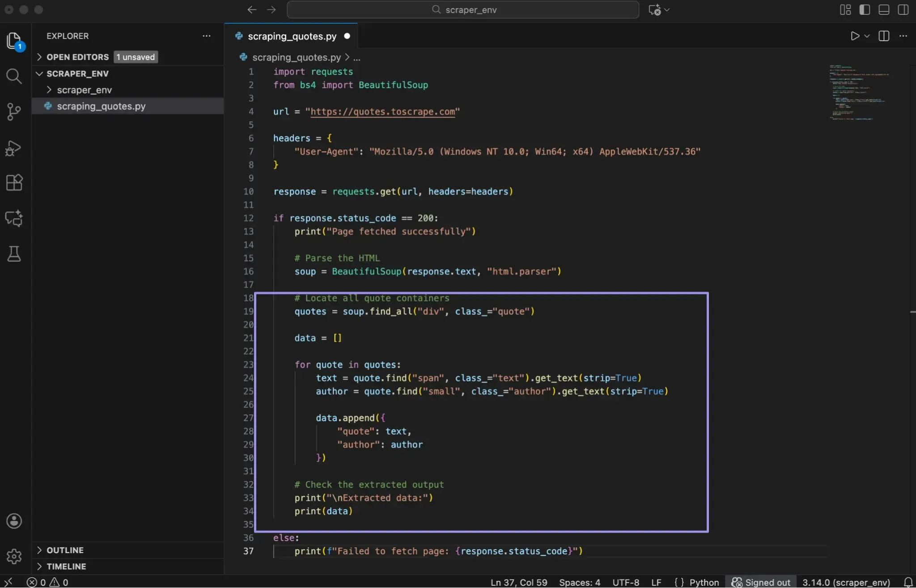
Task: Toggle the primary sidebar visibility
Action: (865, 9)
